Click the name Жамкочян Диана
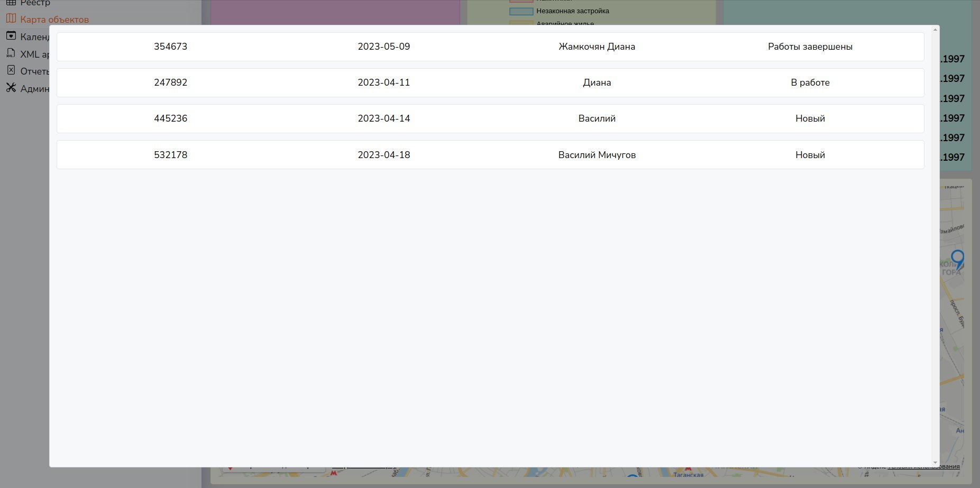 click(597, 47)
